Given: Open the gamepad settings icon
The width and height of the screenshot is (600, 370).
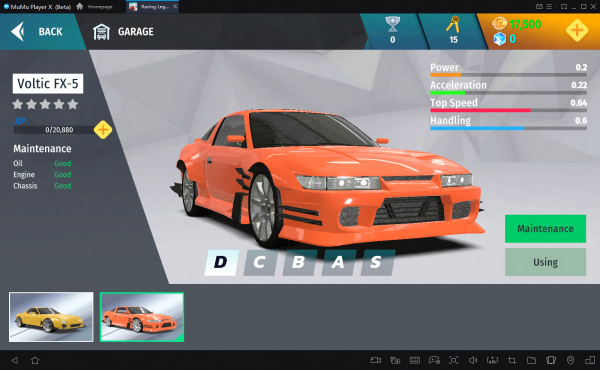Looking at the screenshot, I should 434,360.
